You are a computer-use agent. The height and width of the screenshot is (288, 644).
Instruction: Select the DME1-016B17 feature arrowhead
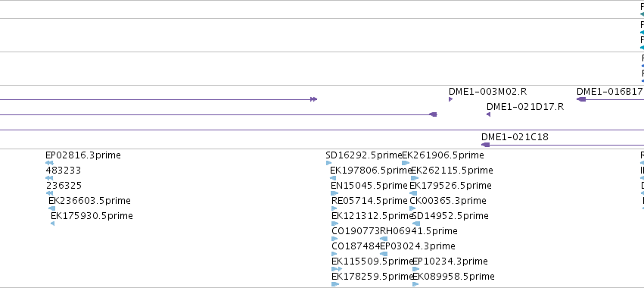[581, 99]
